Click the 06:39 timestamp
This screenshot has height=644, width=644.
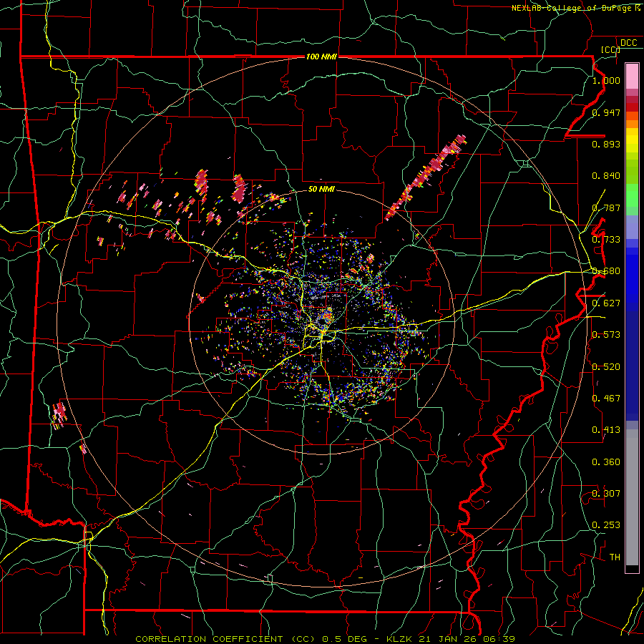(x=499, y=639)
